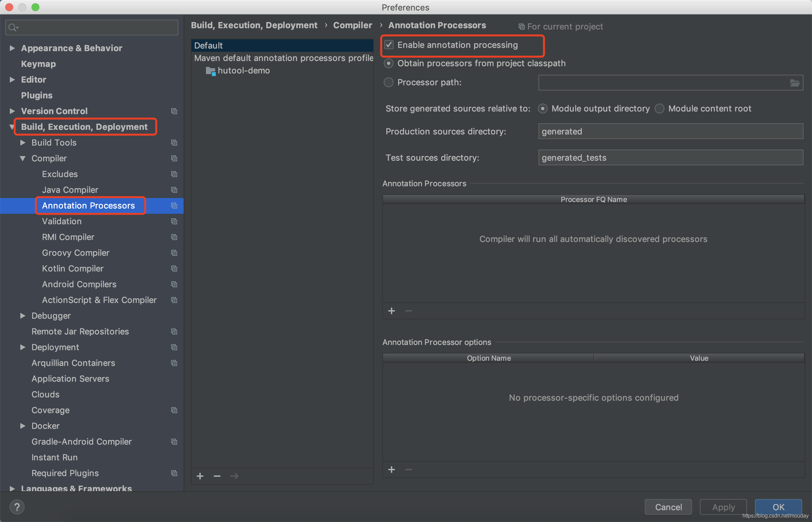Viewport: 812px width, 522px height.
Task: Open Java Compiler settings page
Action: (x=70, y=190)
